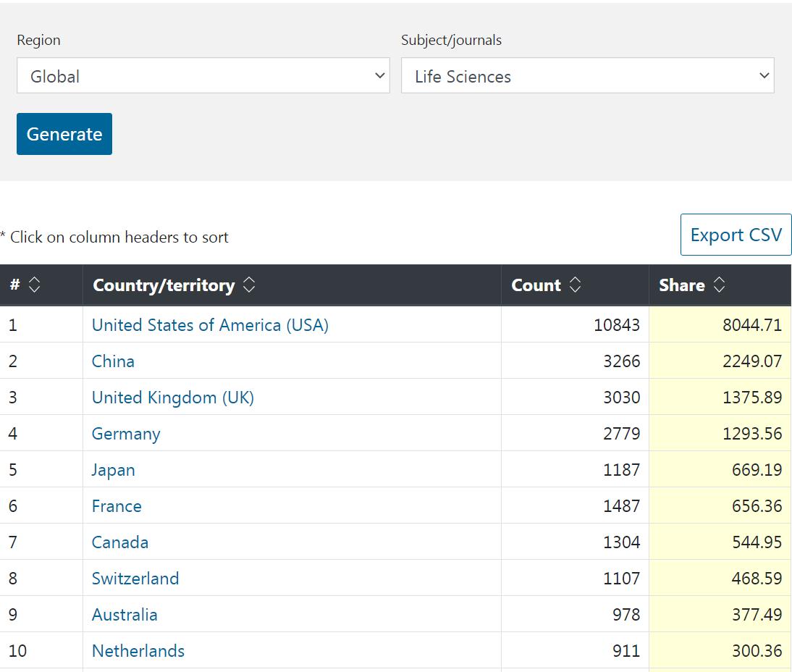Follow the United Kingdom (UK) link
The image size is (792, 672).
[172, 398]
